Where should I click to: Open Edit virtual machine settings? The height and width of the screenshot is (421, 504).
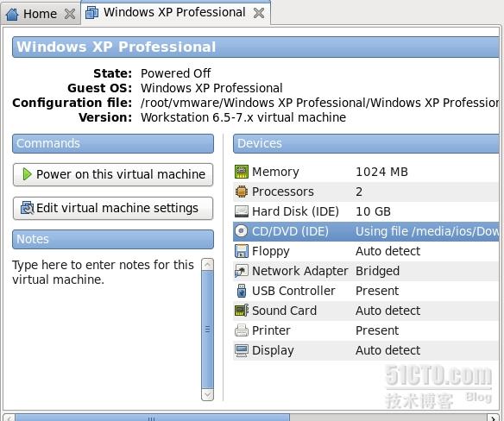(x=113, y=208)
